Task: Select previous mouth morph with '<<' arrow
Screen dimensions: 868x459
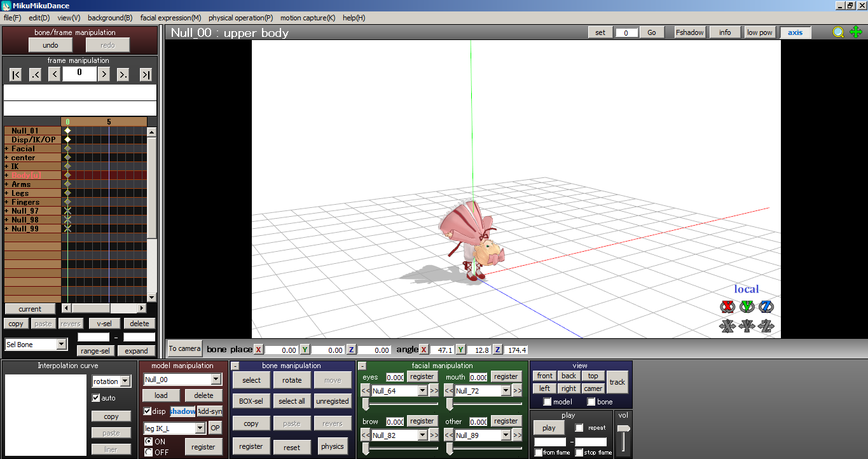Action: point(449,391)
